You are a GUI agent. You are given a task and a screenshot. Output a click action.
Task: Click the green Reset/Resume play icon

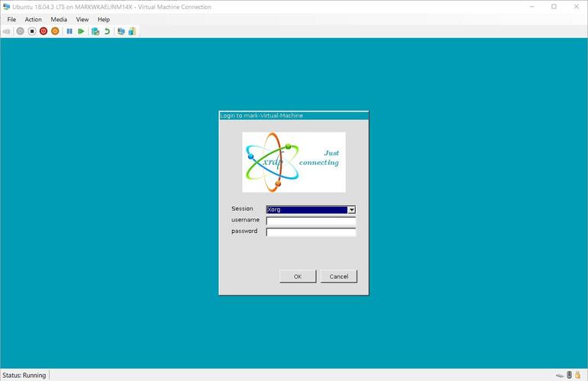[81, 31]
